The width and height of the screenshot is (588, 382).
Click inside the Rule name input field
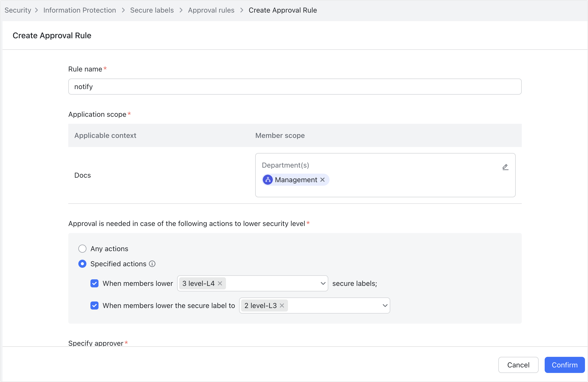[x=295, y=86]
